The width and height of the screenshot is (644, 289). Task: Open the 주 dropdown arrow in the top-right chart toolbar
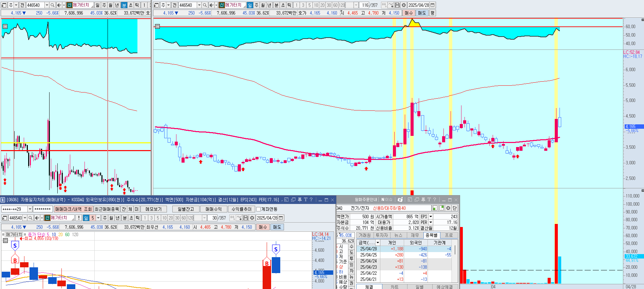pos(168,5)
